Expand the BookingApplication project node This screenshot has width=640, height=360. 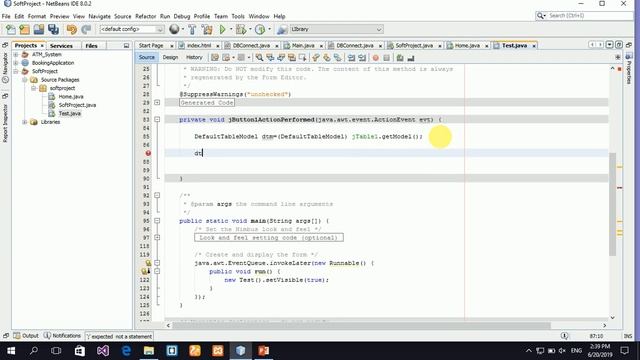16,63
